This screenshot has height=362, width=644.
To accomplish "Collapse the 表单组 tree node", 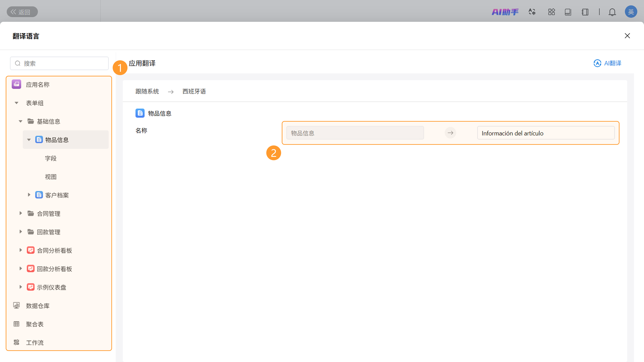I will pyautogui.click(x=16, y=103).
